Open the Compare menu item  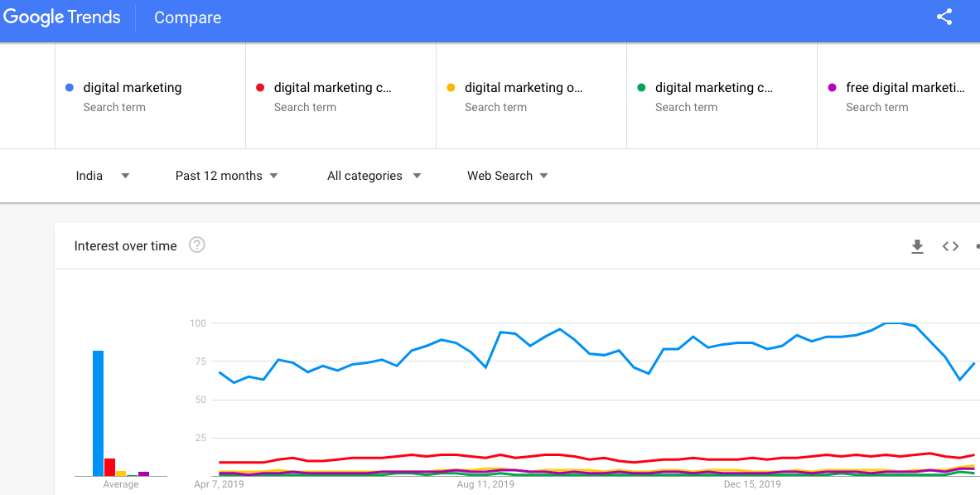point(187,17)
